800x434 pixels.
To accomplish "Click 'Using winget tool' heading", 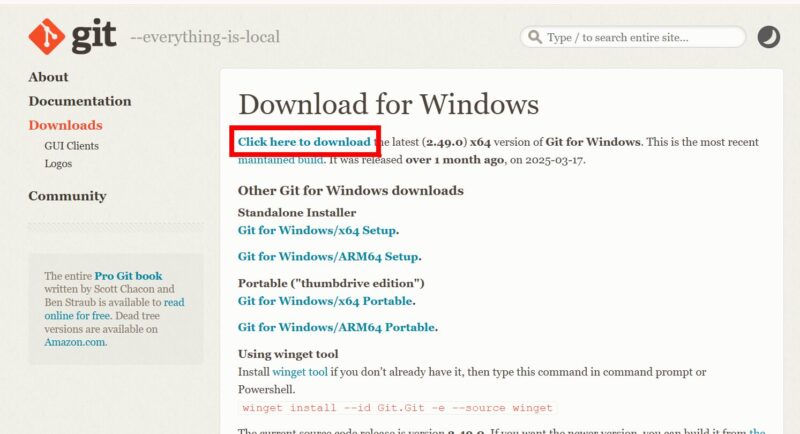I will (288, 354).
